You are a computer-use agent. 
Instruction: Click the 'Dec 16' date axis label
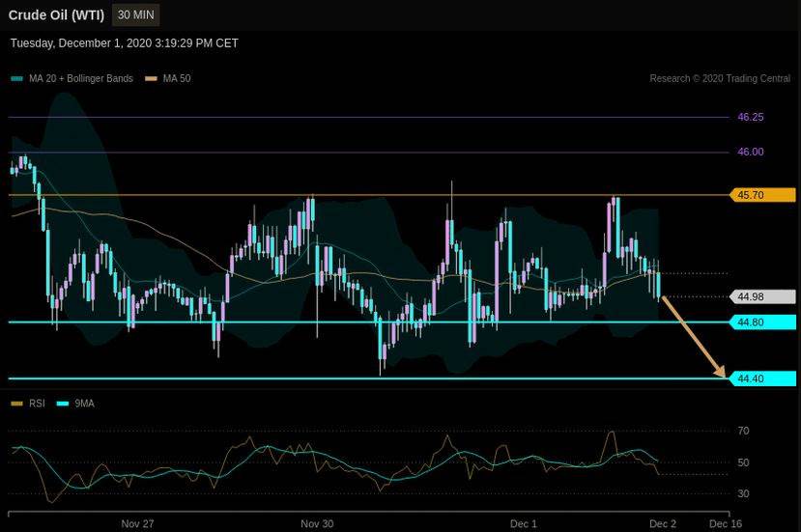pyautogui.click(x=726, y=524)
